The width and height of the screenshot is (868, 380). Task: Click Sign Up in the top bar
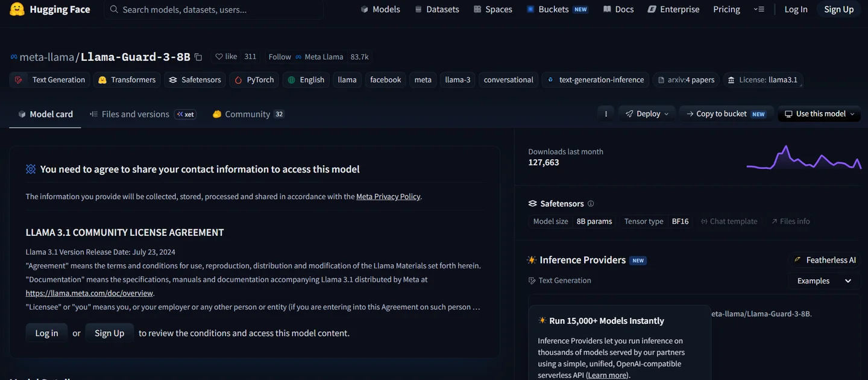point(838,9)
